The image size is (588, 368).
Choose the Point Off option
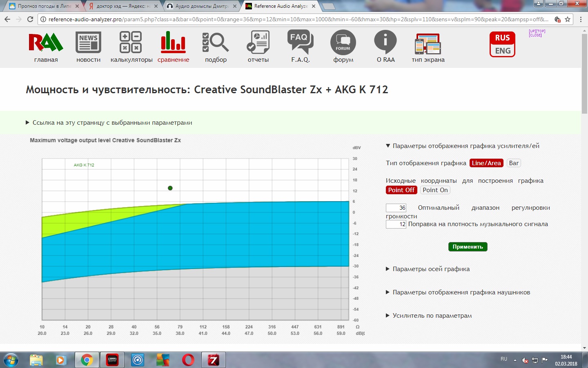point(401,190)
